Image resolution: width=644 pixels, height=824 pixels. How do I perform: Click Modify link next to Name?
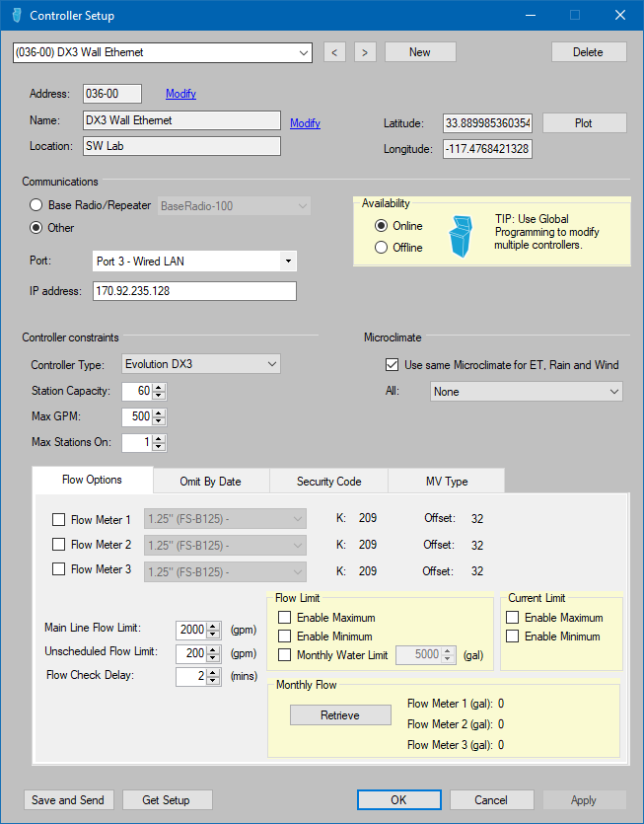coord(305,123)
